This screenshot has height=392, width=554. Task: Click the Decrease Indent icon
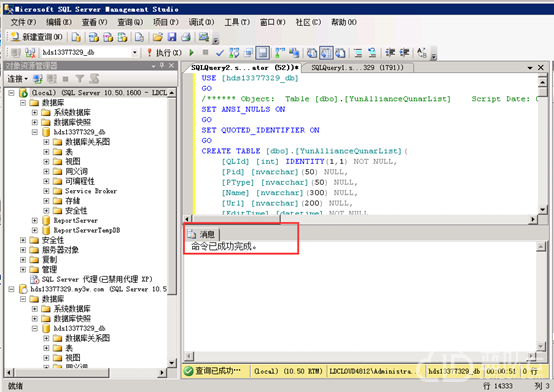coord(390,53)
